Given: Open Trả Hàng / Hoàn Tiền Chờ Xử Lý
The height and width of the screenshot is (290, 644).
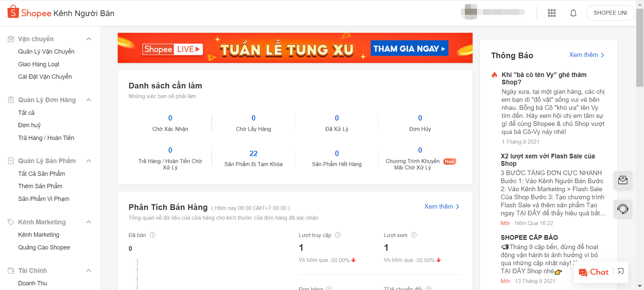Looking at the screenshot, I should [x=170, y=158].
